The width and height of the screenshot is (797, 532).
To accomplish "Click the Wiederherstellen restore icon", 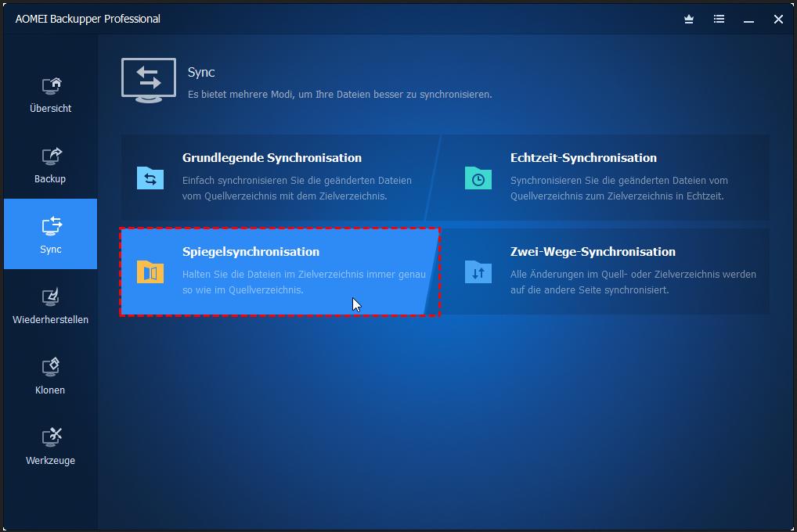I will coord(51,297).
